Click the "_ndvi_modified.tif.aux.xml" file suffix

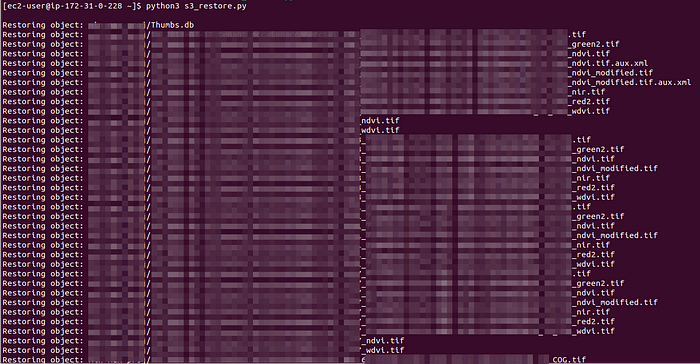629,83
